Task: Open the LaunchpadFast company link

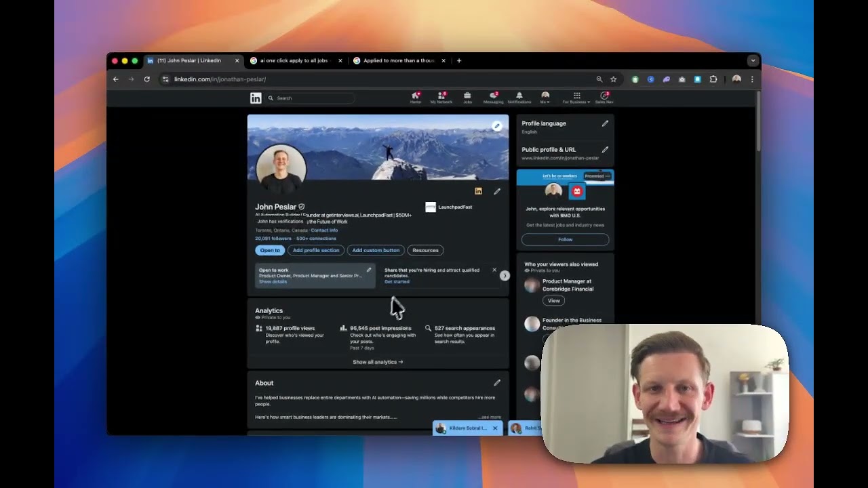Action: point(449,207)
